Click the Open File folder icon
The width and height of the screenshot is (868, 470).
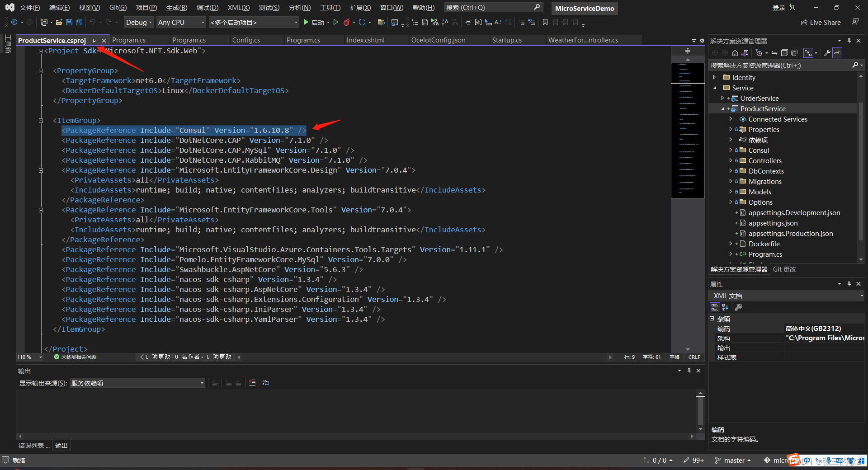tap(59, 22)
